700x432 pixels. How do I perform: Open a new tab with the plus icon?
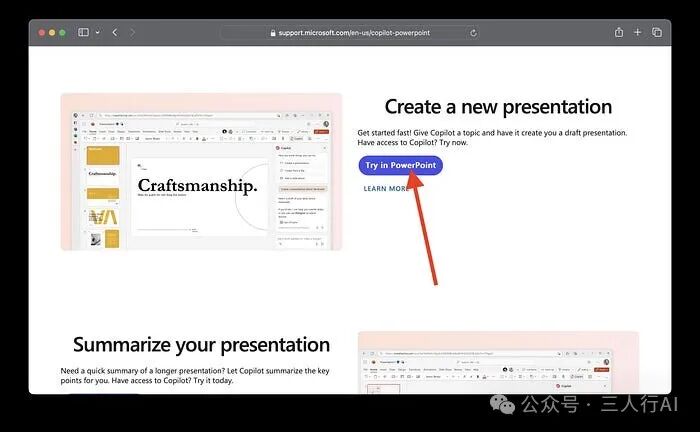point(638,32)
